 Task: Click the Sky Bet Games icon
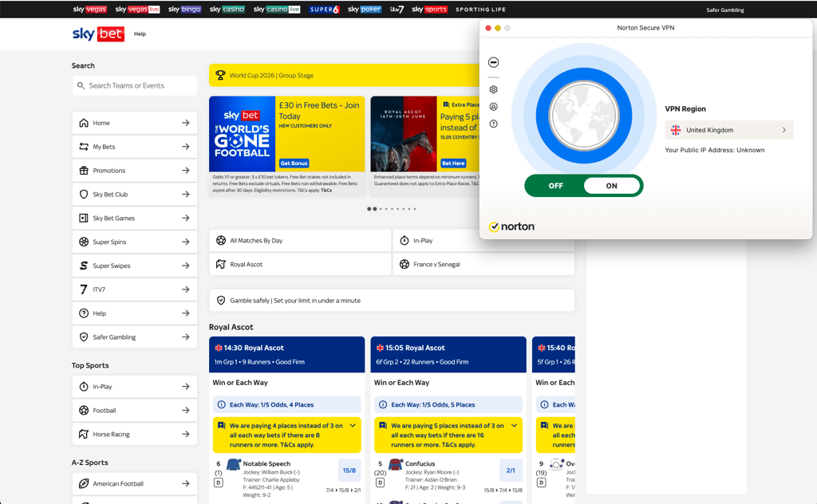click(83, 219)
